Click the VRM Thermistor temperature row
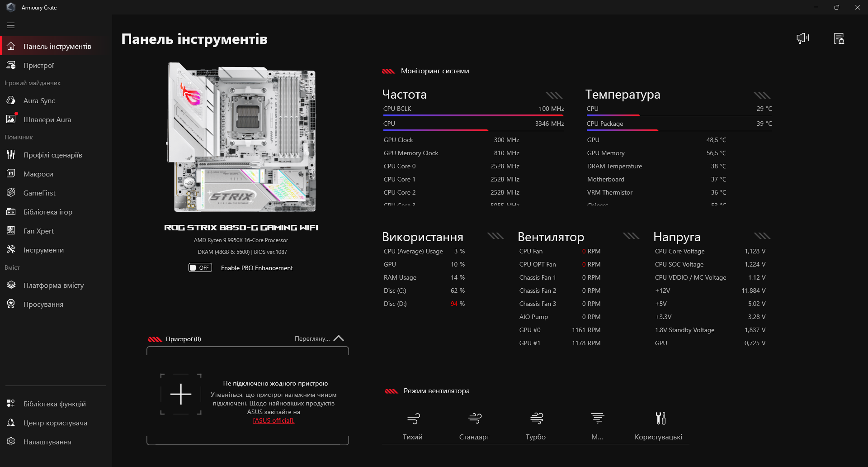Image resolution: width=868 pixels, height=467 pixels. (657, 192)
